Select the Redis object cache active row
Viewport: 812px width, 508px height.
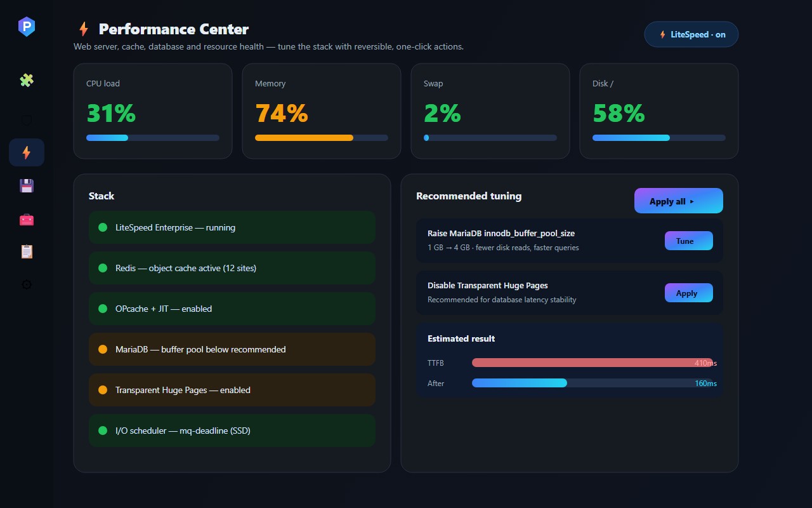(232, 268)
